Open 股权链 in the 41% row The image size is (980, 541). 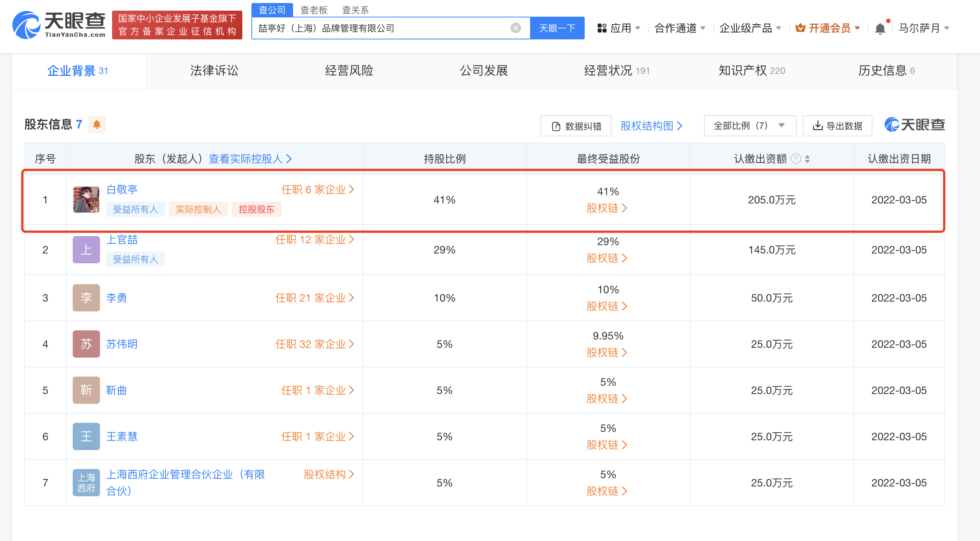point(607,208)
